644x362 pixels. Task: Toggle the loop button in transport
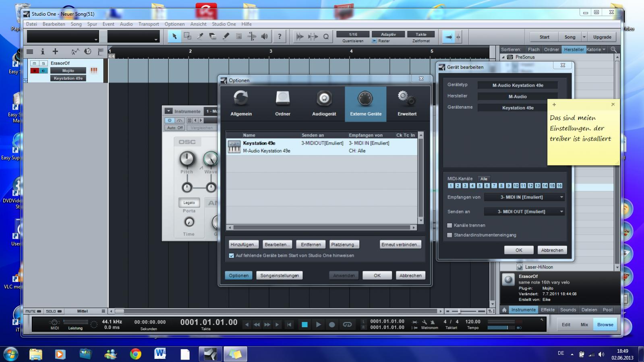pyautogui.click(x=347, y=325)
